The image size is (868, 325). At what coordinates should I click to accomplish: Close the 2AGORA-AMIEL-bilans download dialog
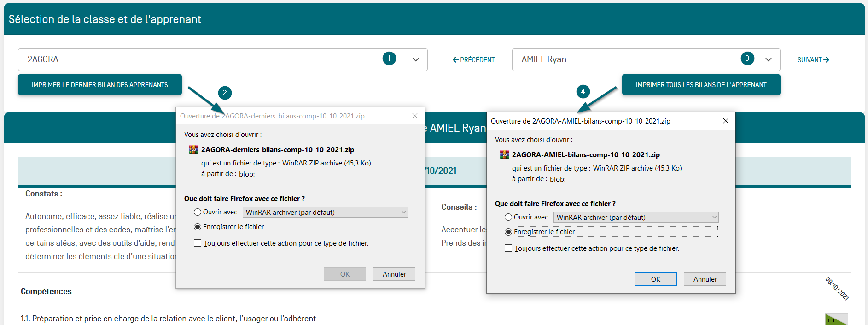click(726, 121)
